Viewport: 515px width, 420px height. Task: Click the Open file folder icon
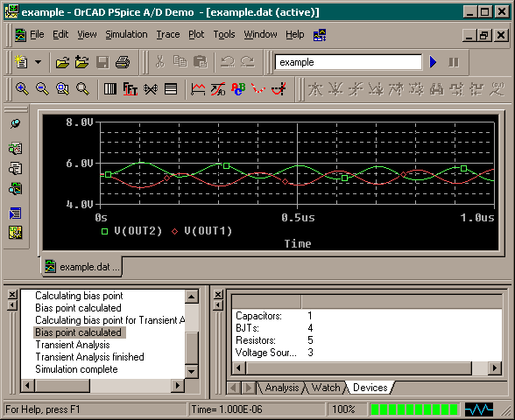pos(62,61)
